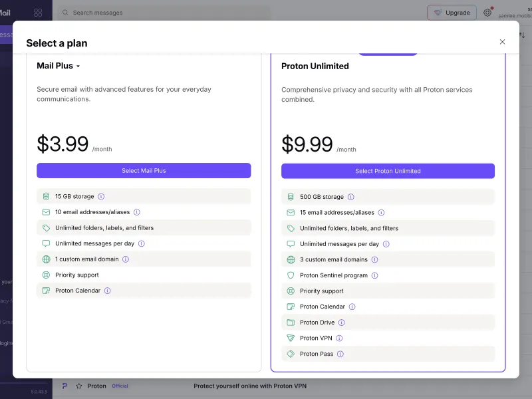The width and height of the screenshot is (532, 399).
Task: Show info for Unlimited plan Proton Calendar
Action: tap(352, 307)
